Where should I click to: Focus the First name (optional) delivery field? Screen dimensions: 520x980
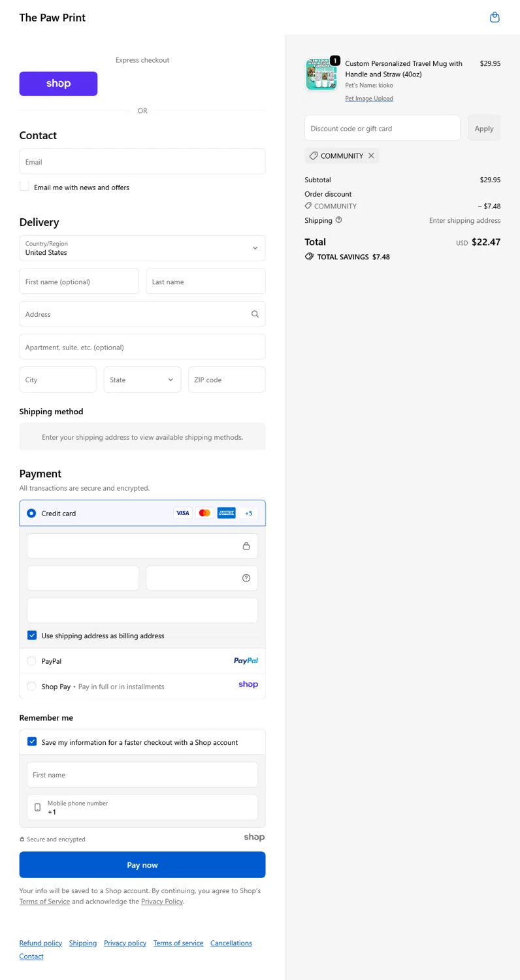coord(79,282)
